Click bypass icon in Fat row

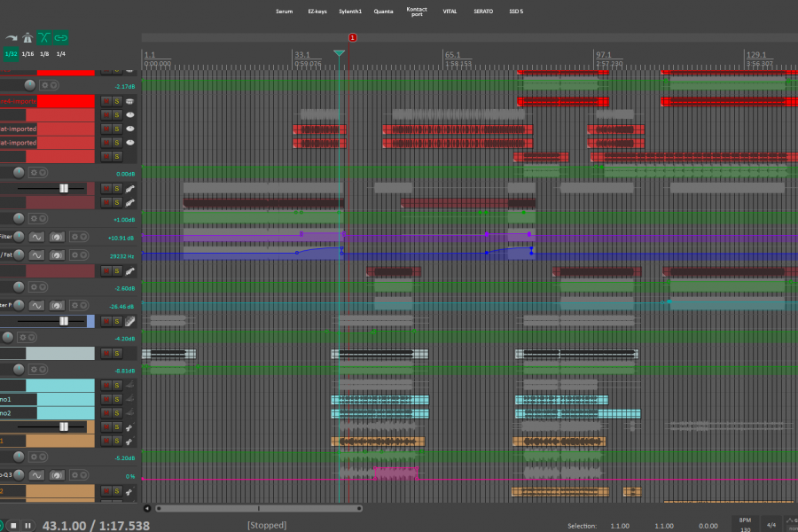(57, 254)
